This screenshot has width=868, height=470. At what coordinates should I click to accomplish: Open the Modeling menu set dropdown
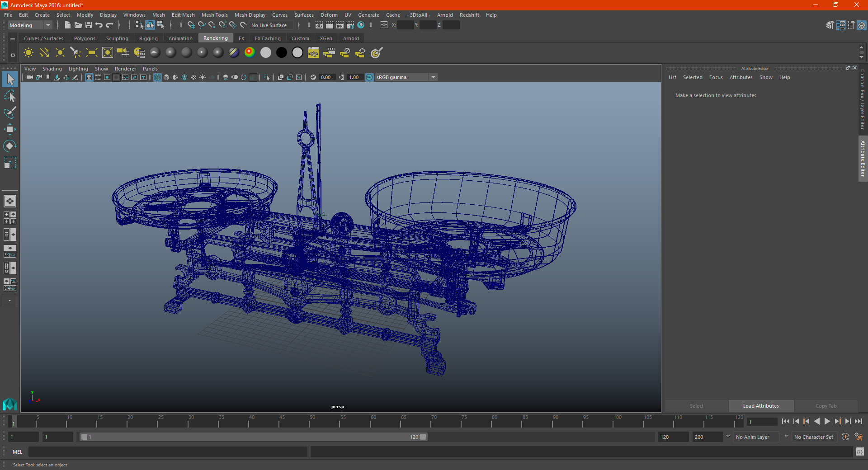click(30, 25)
